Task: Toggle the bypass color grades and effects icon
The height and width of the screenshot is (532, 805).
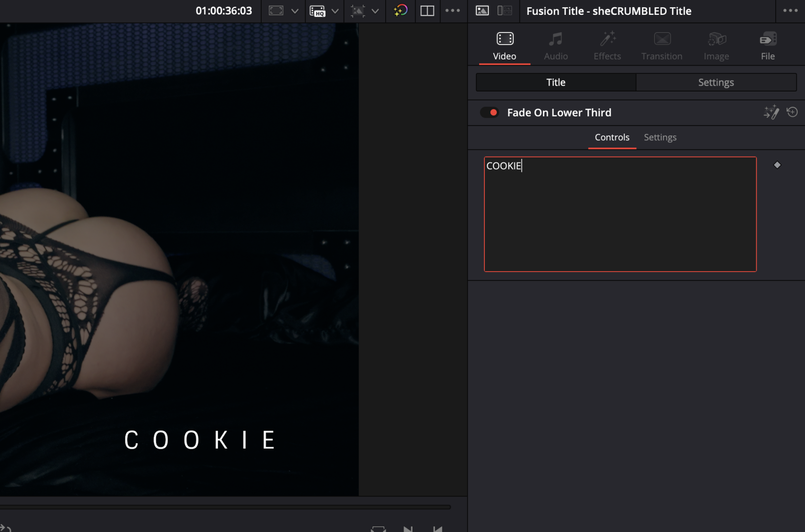Action: [x=401, y=11]
